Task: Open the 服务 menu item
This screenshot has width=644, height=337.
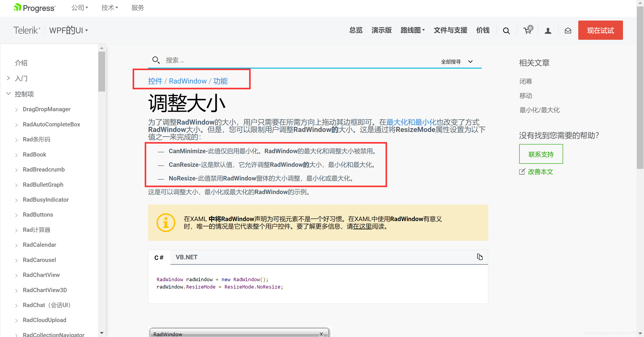Action: click(138, 8)
